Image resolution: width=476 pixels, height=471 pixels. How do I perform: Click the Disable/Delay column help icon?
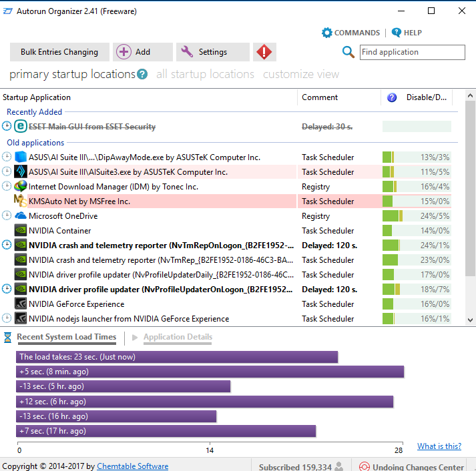click(x=392, y=97)
